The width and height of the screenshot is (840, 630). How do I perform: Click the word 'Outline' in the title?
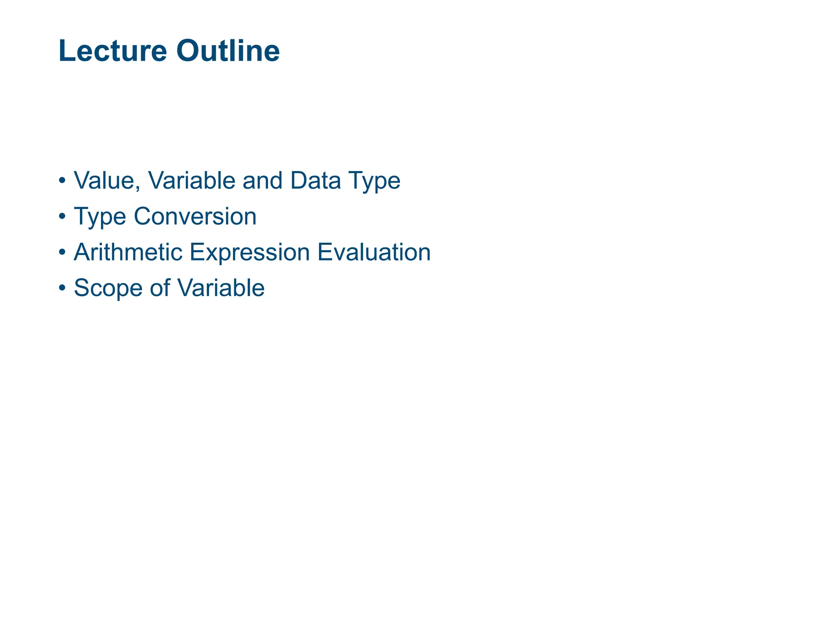click(228, 51)
